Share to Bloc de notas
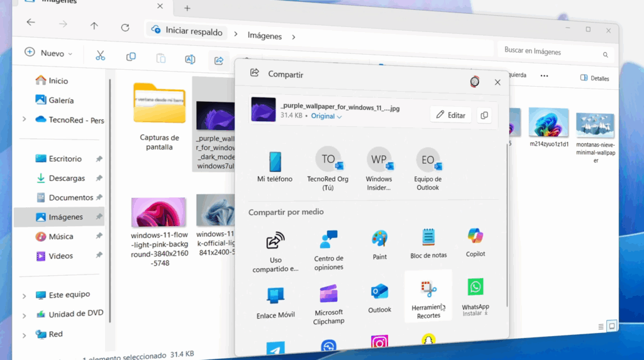 pyautogui.click(x=428, y=243)
